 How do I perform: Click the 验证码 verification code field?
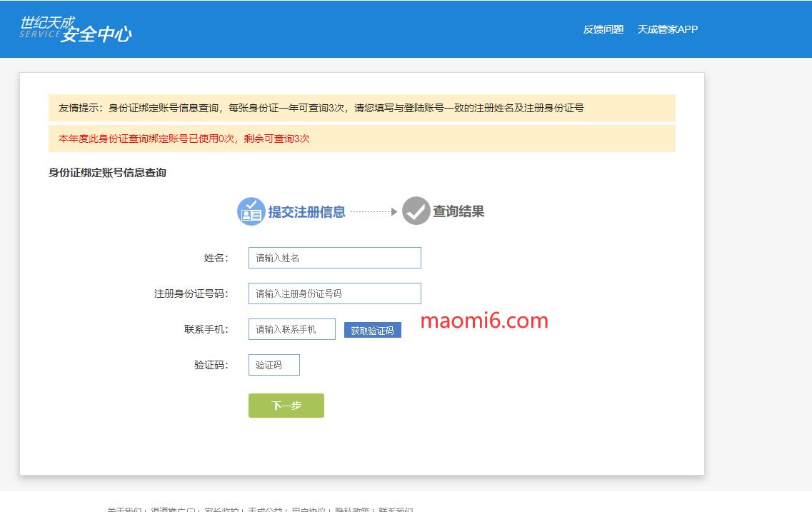point(274,365)
